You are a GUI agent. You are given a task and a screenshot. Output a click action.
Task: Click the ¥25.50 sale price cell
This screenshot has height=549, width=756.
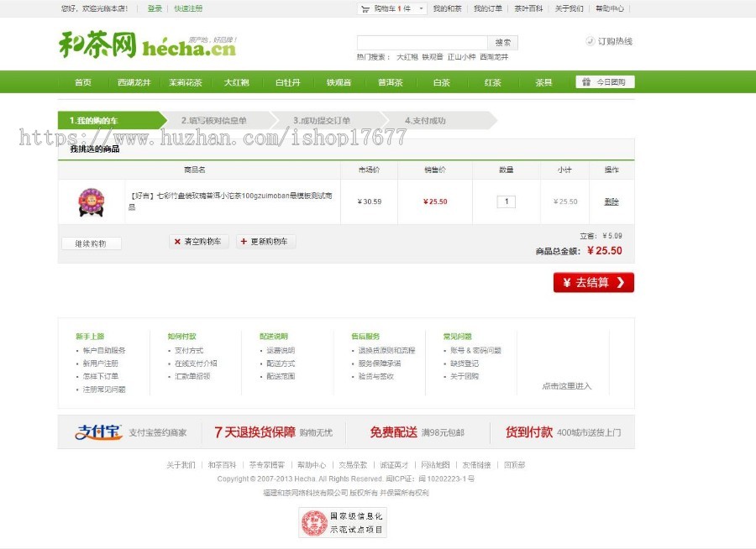[435, 201]
